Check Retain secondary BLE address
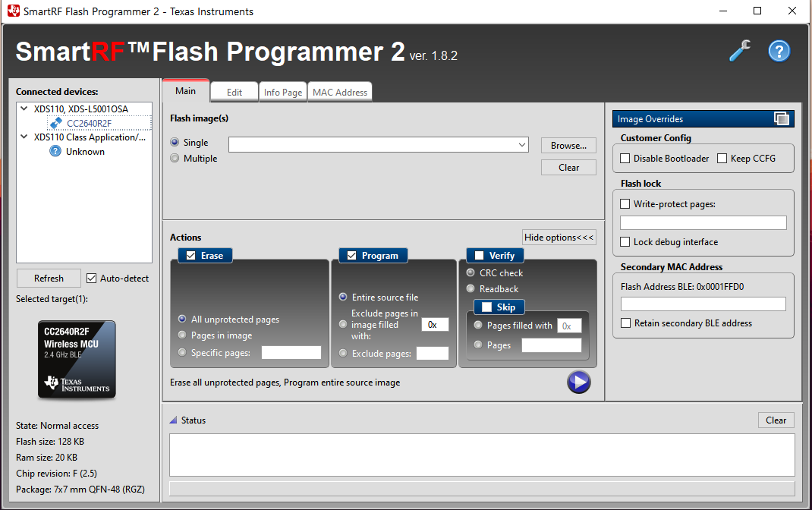The height and width of the screenshot is (510, 812). [625, 323]
